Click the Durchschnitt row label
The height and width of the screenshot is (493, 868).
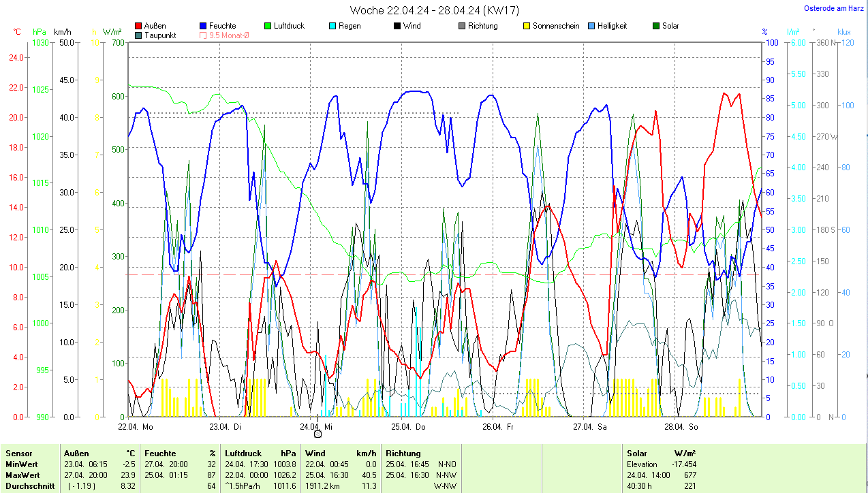pyautogui.click(x=29, y=486)
